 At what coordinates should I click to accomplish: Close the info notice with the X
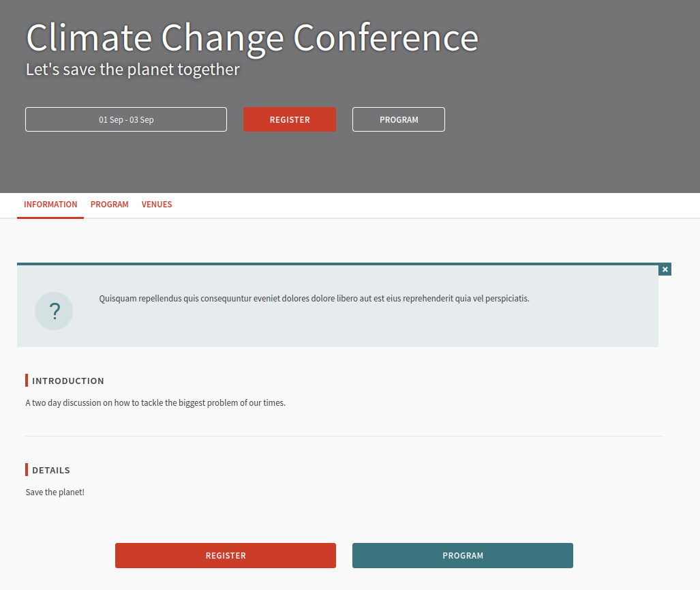(665, 269)
